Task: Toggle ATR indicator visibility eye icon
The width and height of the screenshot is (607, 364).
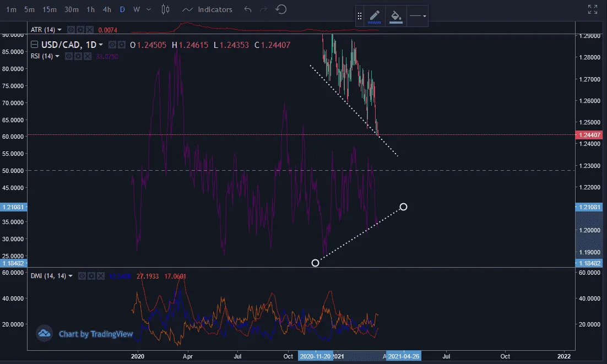Action: 71,30
